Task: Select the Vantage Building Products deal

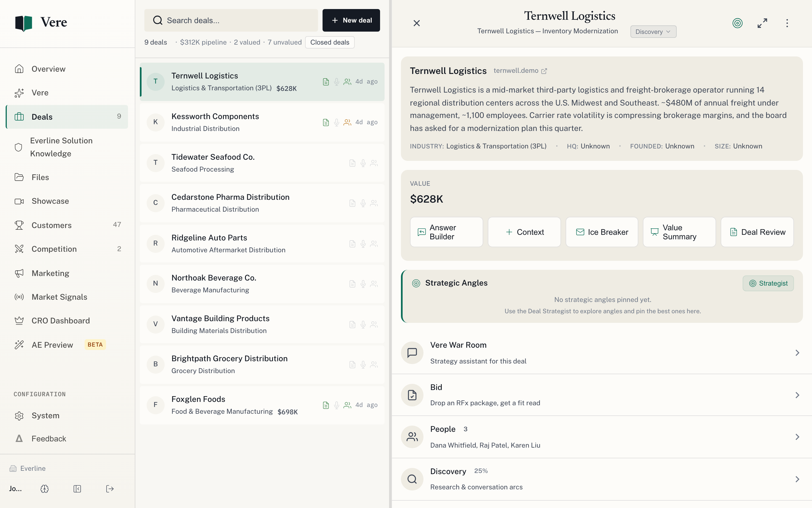Action: click(262, 324)
